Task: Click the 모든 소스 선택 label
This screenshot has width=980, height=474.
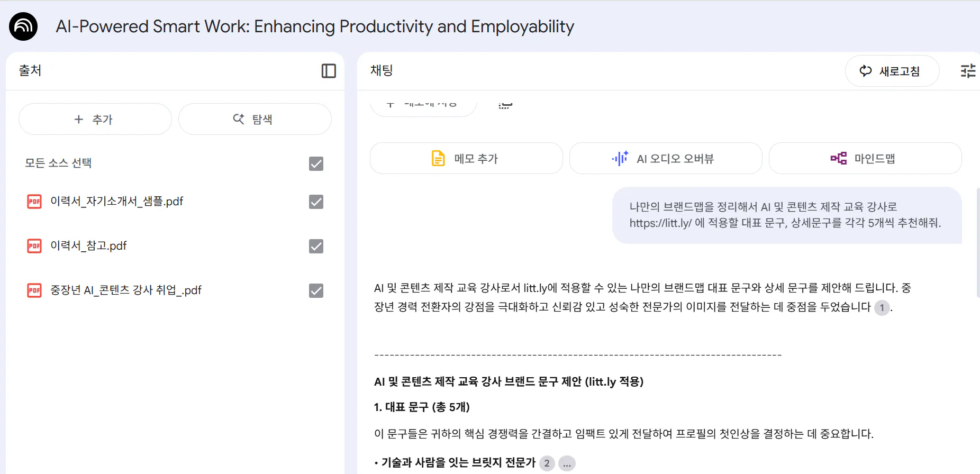Action: (x=58, y=163)
